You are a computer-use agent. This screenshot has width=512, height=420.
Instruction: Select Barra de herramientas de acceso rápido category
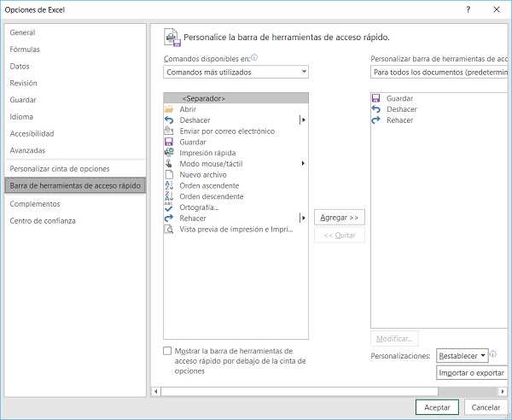pyautogui.click(x=75, y=185)
